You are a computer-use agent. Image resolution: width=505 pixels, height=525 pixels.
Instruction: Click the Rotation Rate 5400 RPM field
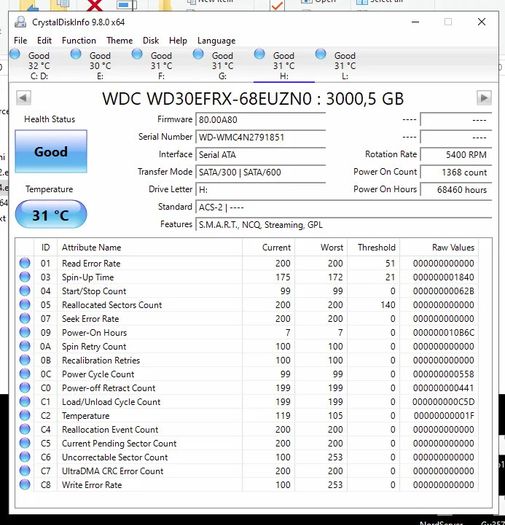(456, 154)
